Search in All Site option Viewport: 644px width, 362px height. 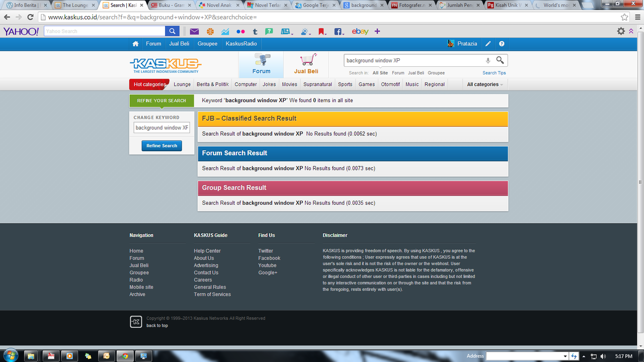pos(380,73)
